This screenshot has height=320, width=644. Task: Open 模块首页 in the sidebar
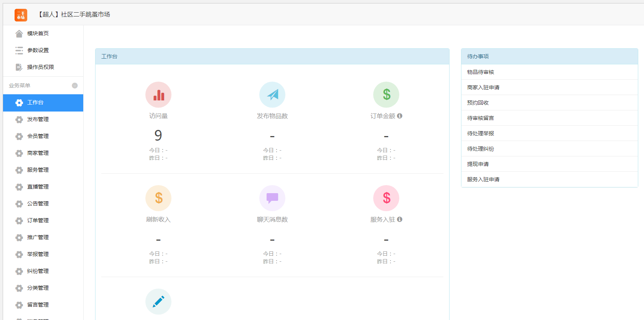click(x=43, y=34)
